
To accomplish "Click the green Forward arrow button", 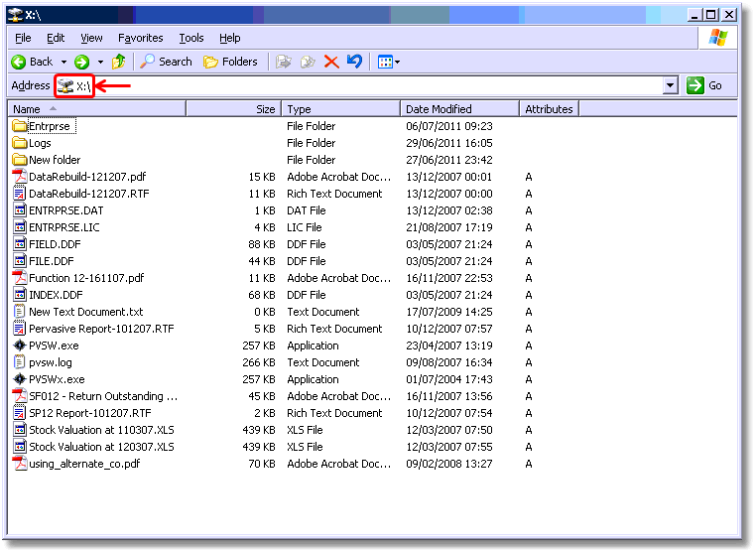I will point(82,62).
